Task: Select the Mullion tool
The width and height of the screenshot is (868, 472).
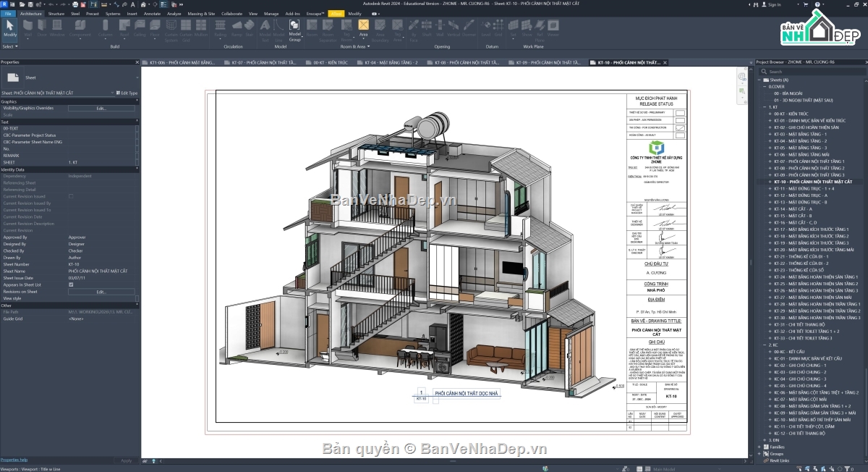Action: point(202,28)
